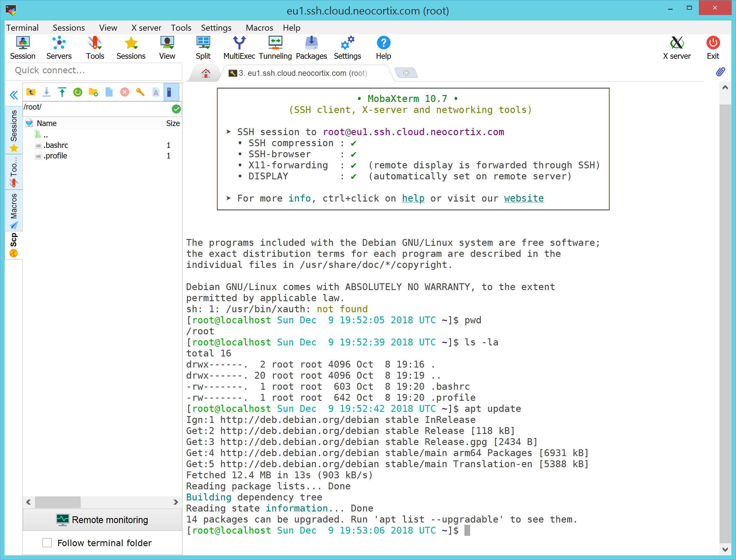Open the Servers toolbar button
The width and height of the screenshot is (736, 560).
tap(59, 48)
